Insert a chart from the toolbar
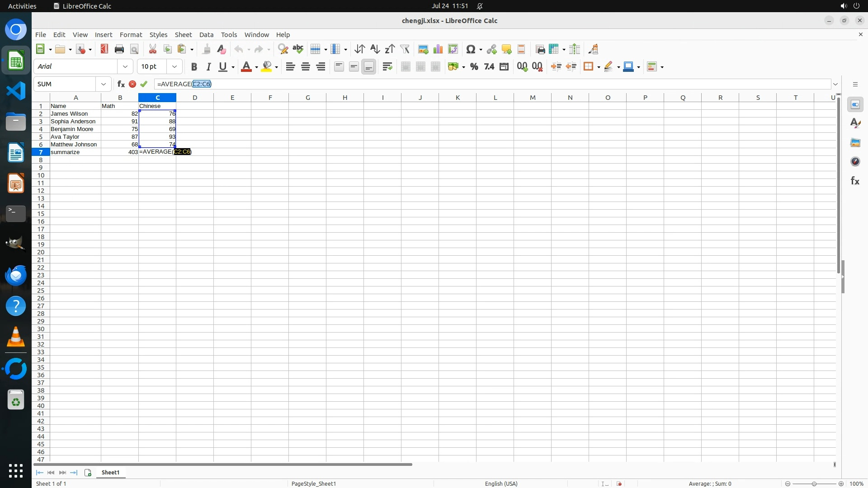This screenshot has width=868, height=488. [438, 49]
